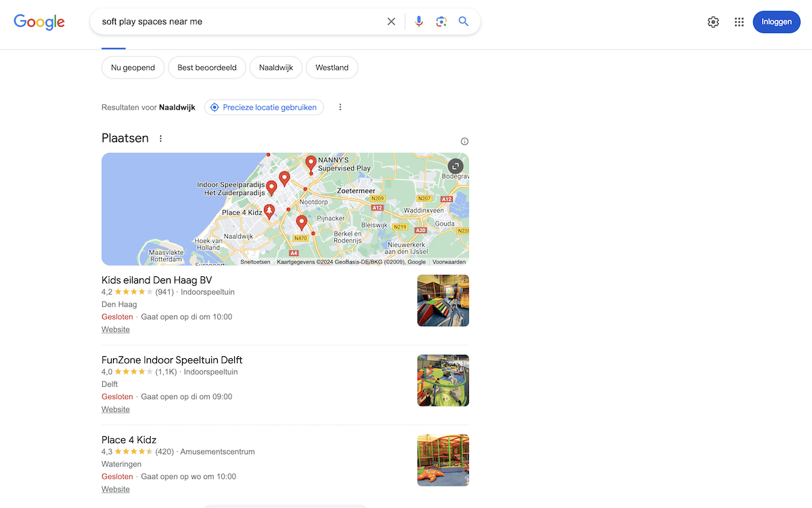Viewport: 812px width, 508px height.
Task: Open Kids eiland Den Haag BV listing
Action: tap(157, 280)
